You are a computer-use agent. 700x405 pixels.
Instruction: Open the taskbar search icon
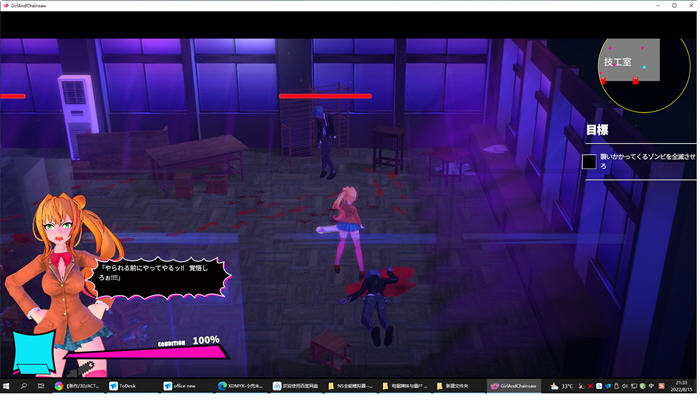tap(24, 385)
